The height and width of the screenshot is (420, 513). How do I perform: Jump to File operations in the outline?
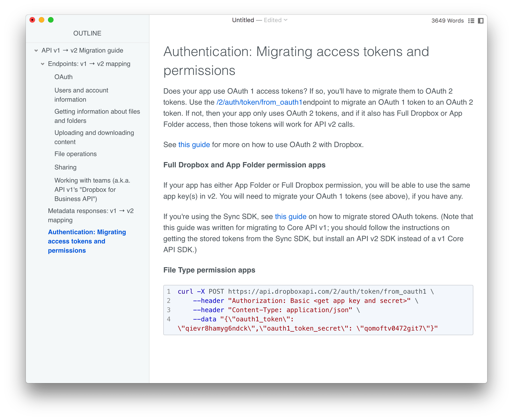point(75,154)
